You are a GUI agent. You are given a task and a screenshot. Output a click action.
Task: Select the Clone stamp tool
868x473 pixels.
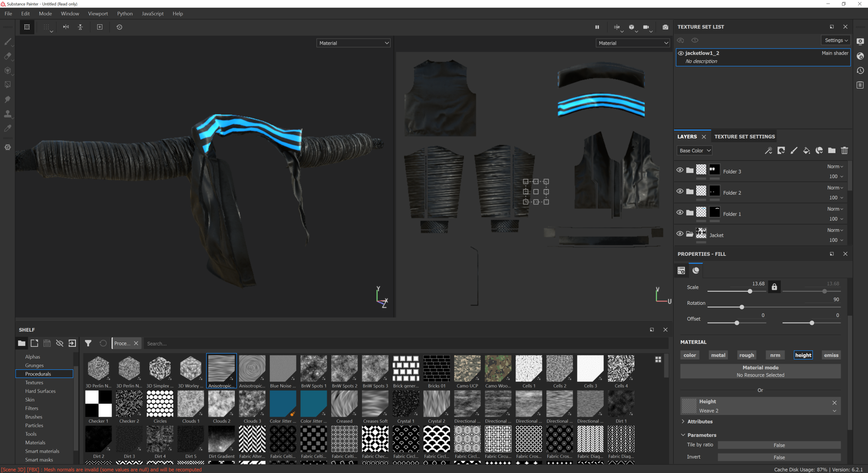(x=7, y=114)
